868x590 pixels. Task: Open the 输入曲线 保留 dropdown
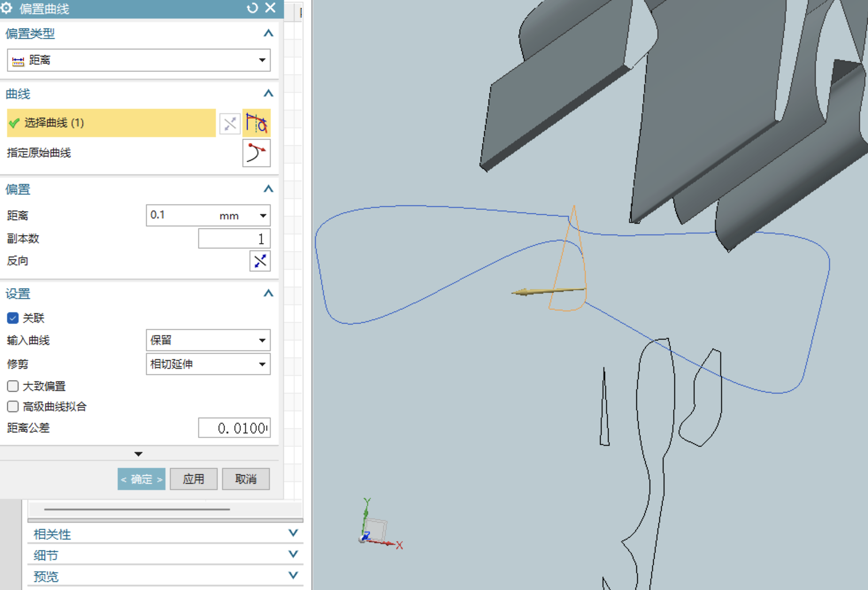pos(208,340)
